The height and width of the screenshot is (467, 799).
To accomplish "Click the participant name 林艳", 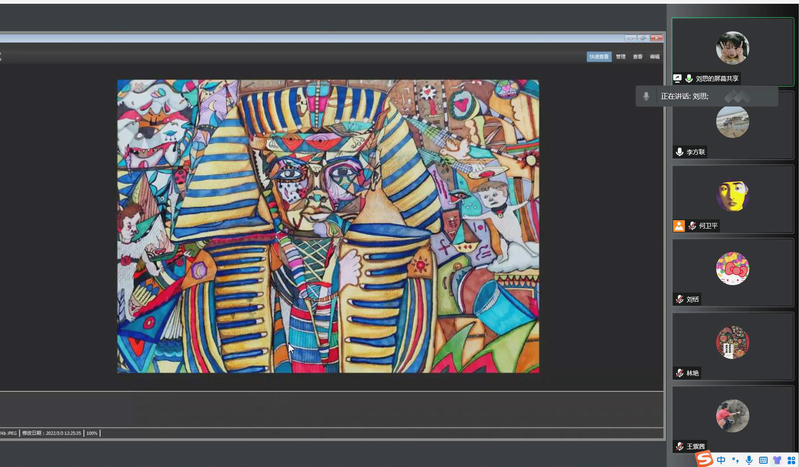I will tap(693, 373).
